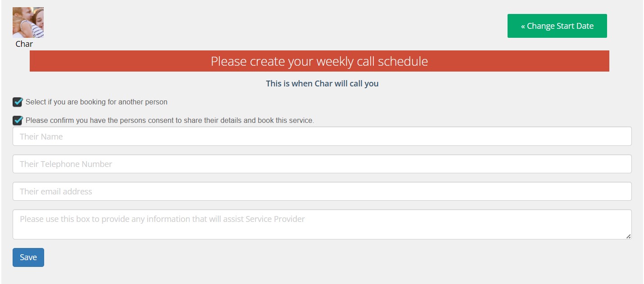Image resolution: width=644 pixels, height=284 pixels.
Task: Click the Service Provider information text box
Action: click(x=322, y=224)
